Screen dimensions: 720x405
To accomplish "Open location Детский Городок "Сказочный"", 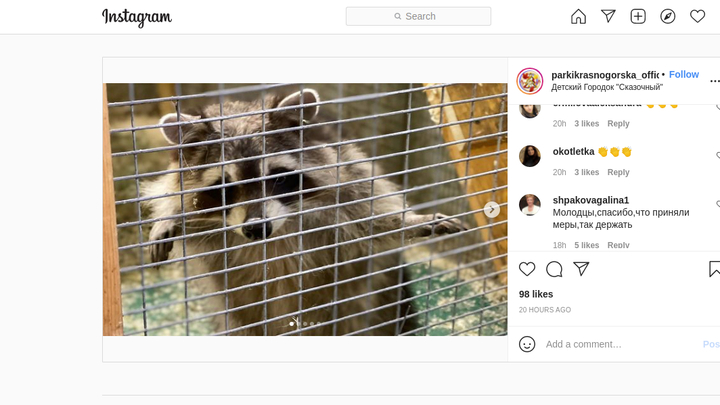I will [607, 87].
